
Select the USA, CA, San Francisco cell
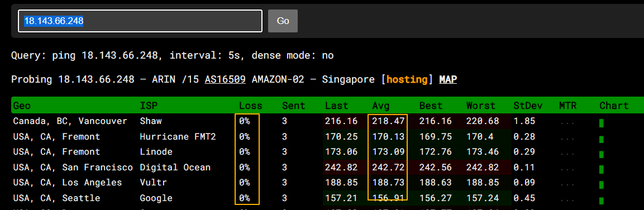pos(73,167)
